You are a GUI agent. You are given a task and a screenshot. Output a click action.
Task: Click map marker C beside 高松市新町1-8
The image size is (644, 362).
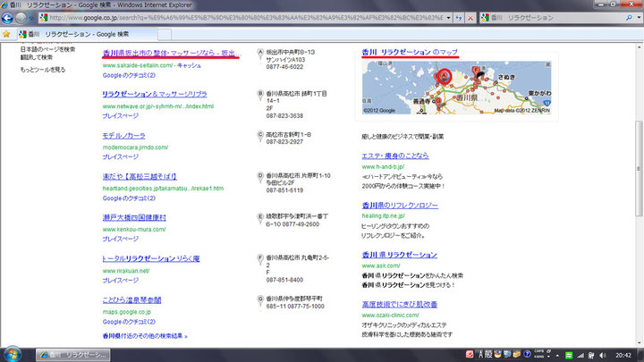pyautogui.click(x=259, y=133)
